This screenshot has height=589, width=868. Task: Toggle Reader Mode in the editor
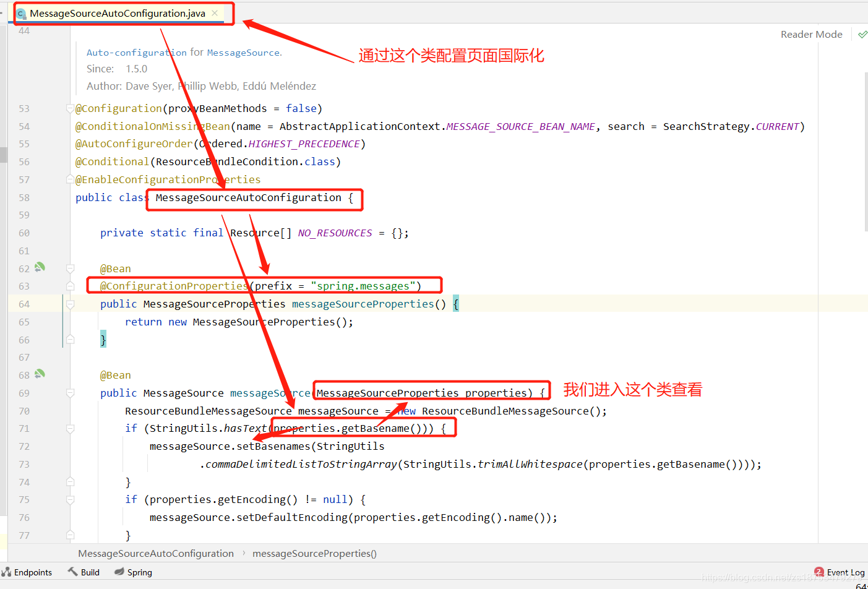pos(811,35)
